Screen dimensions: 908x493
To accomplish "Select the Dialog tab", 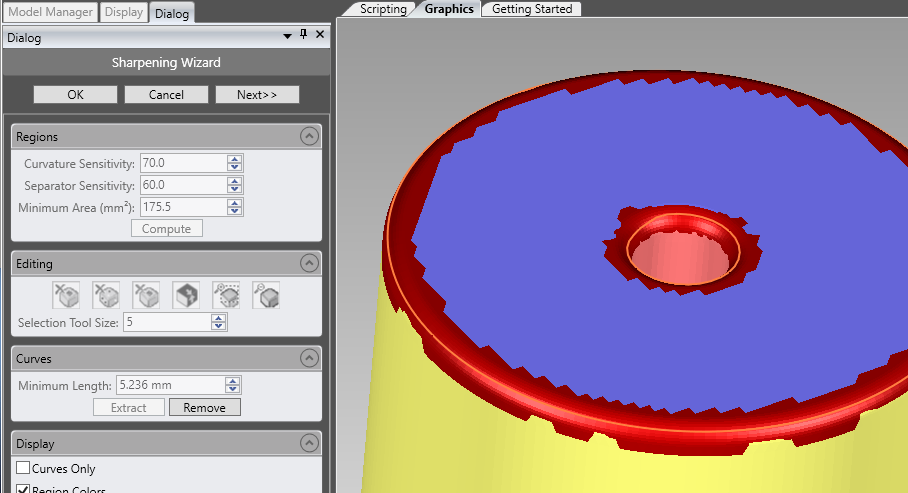I will click(172, 13).
